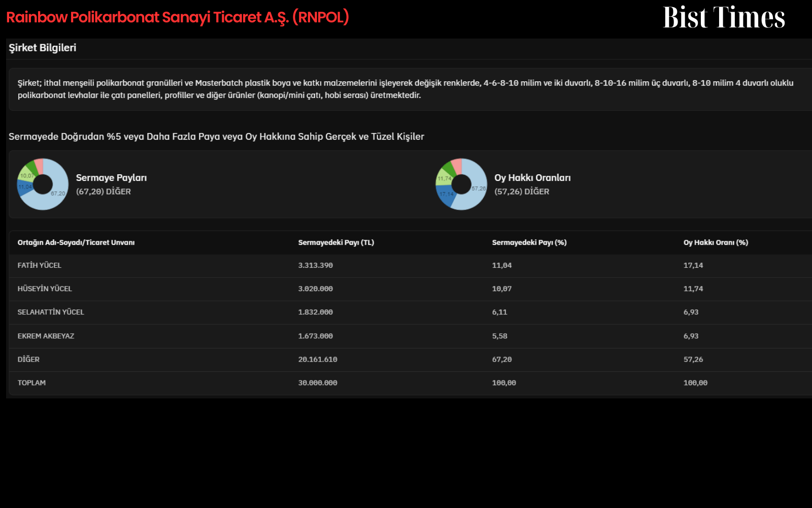Click the 5,58 capital share percentage

point(500,336)
